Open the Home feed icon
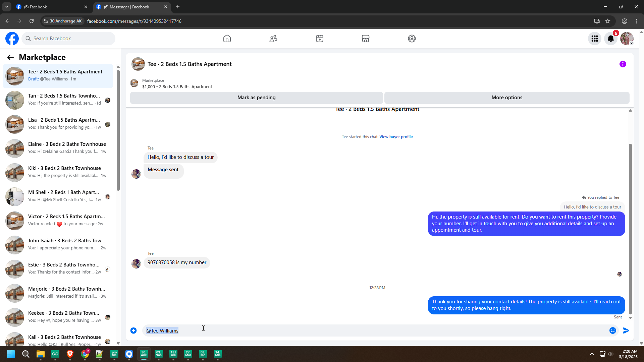Viewport: 644px width, 362px height. 227,39
